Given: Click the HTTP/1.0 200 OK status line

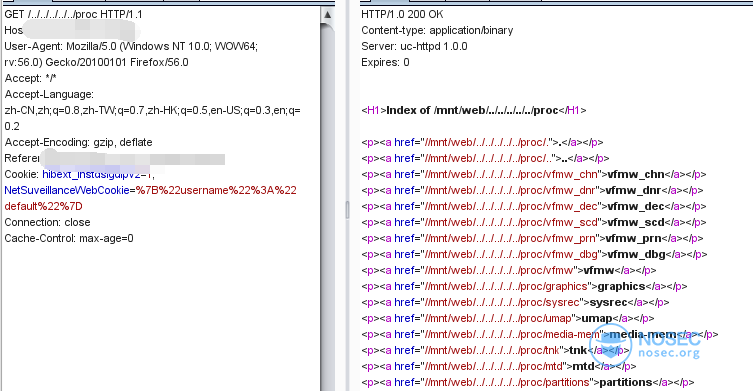Looking at the screenshot, I should coord(402,14).
